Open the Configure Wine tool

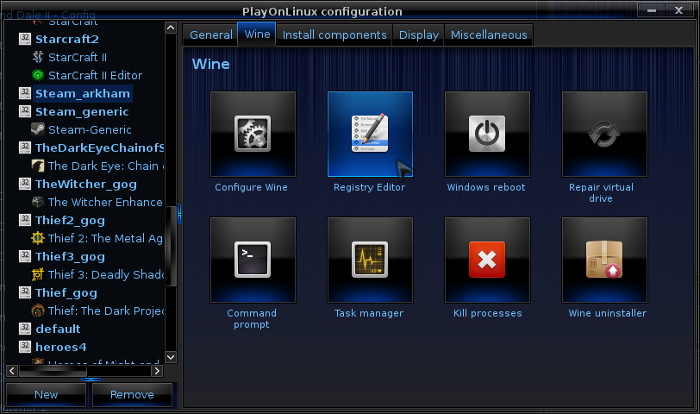click(253, 134)
